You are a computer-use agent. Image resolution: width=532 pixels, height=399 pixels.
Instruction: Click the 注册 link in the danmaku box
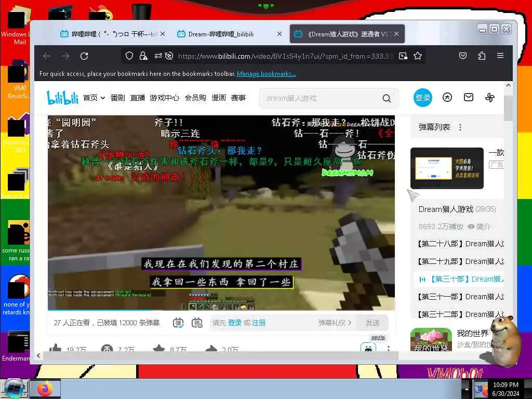[259, 323]
